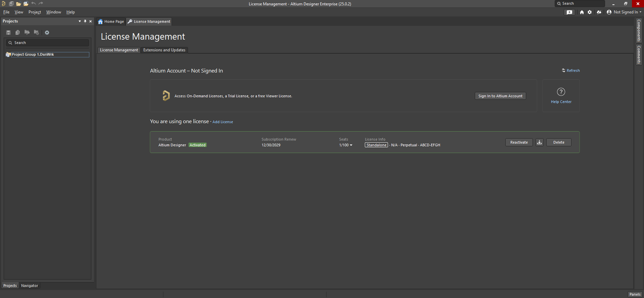644x298 pixels.
Task: Click the search box in the title bar
Action: pyautogui.click(x=580, y=4)
